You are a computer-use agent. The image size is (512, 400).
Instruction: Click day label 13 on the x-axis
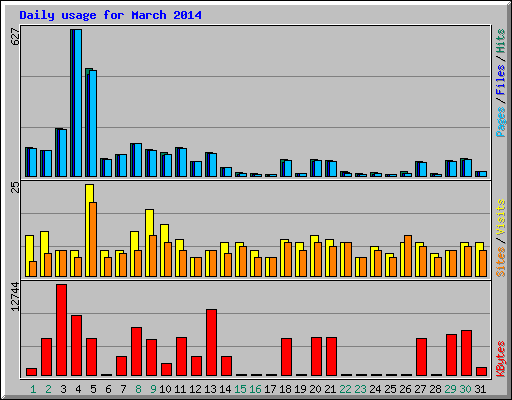(x=210, y=389)
